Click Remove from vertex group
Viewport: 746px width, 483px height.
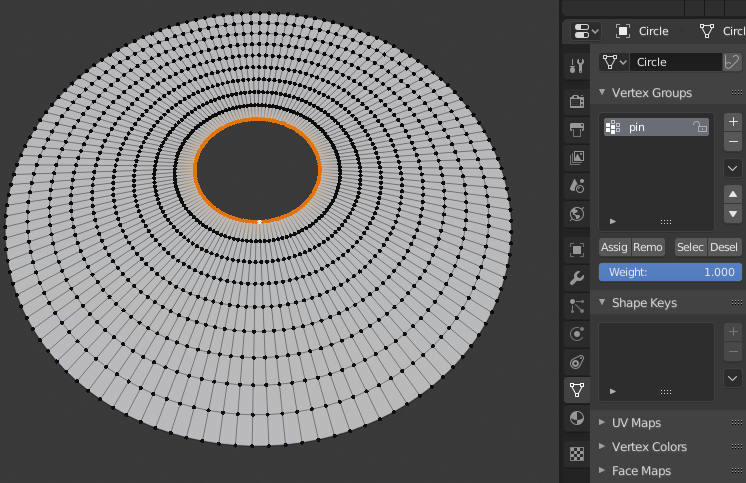point(648,247)
